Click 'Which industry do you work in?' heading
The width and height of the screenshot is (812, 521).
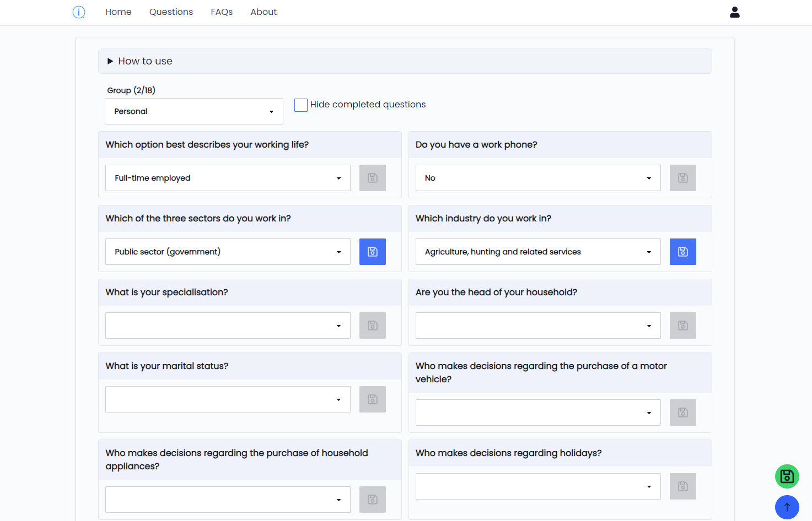(483, 219)
